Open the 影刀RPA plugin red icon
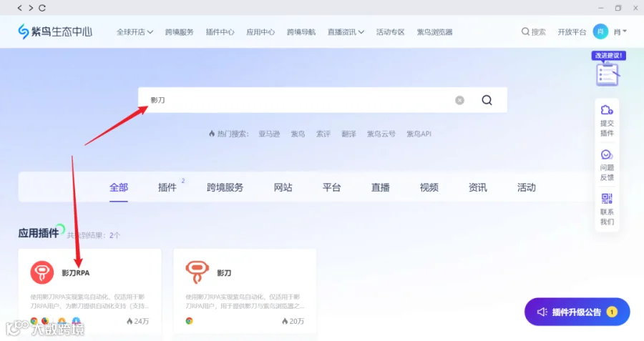 click(42, 272)
